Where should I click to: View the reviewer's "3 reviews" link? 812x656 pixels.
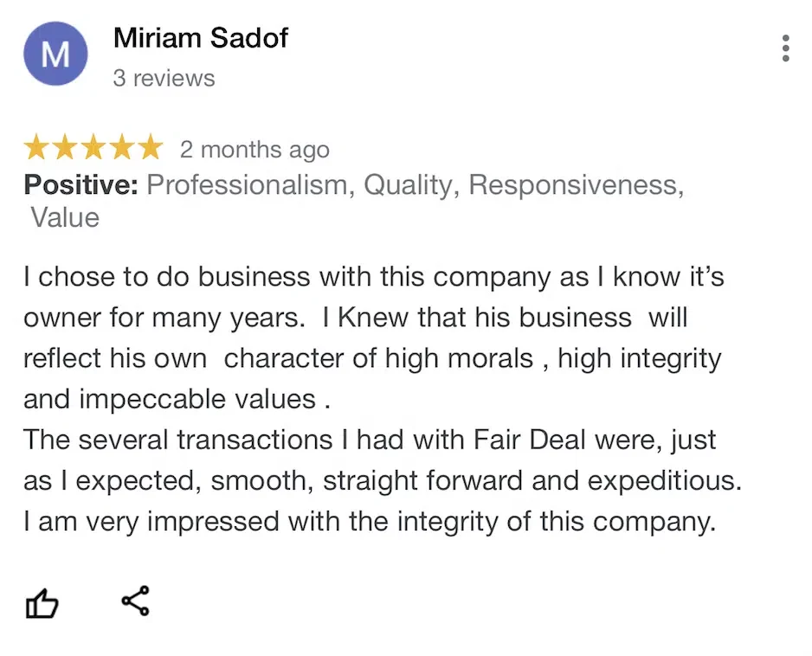tap(164, 78)
